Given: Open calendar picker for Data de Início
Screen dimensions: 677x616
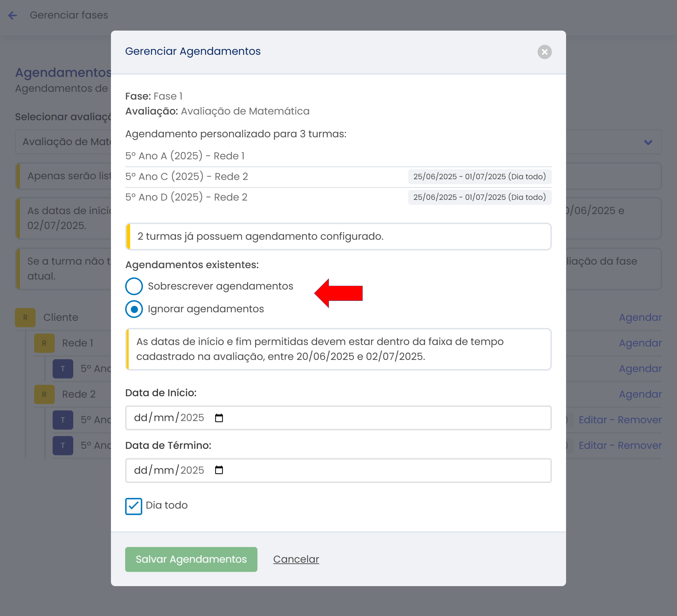Looking at the screenshot, I should coord(219,418).
